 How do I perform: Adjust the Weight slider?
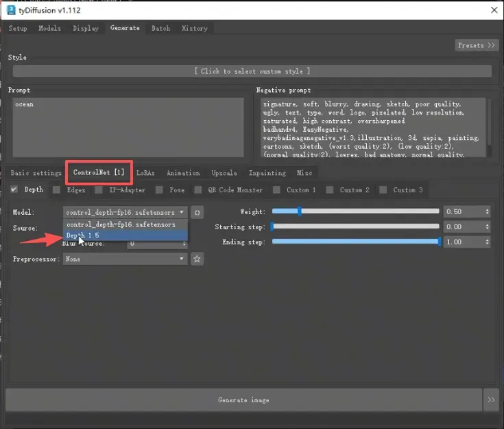point(355,211)
